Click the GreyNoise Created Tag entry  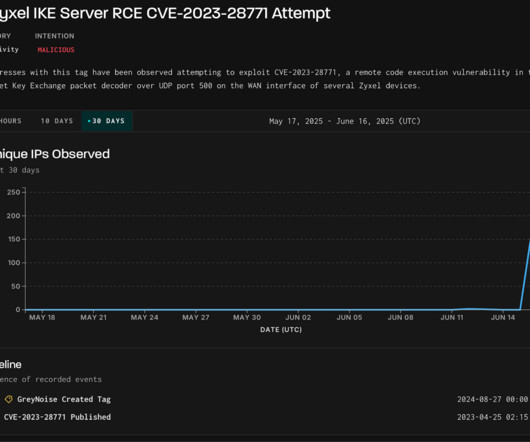pos(64,399)
